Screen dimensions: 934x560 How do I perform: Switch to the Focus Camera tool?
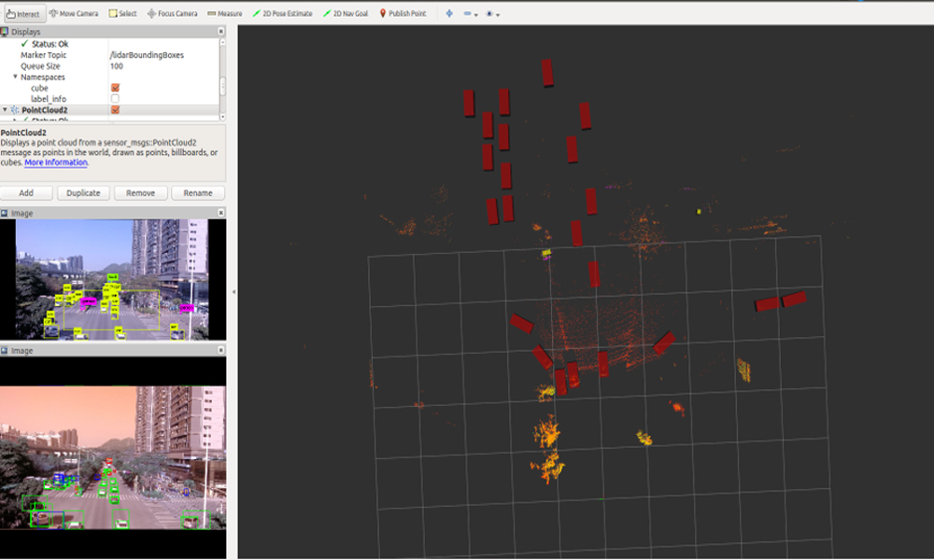pos(173,14)
